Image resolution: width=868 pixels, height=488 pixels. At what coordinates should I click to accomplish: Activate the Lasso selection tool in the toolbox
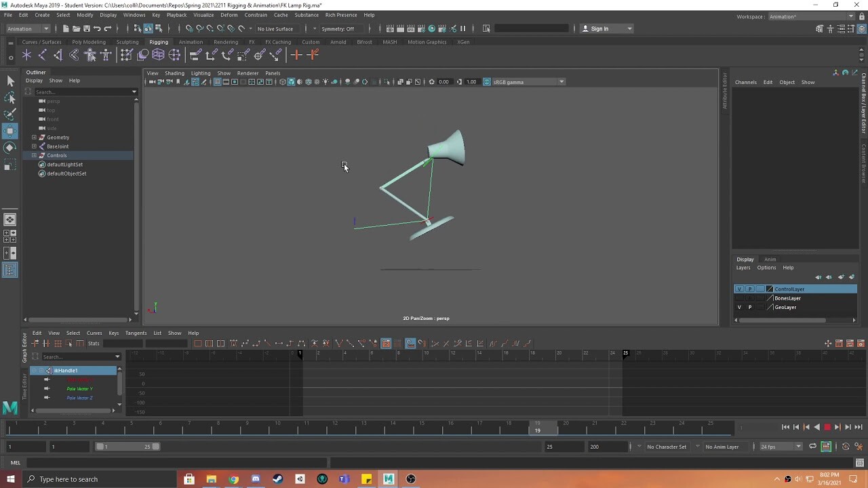pyautogui.click(x=10, y=97)
